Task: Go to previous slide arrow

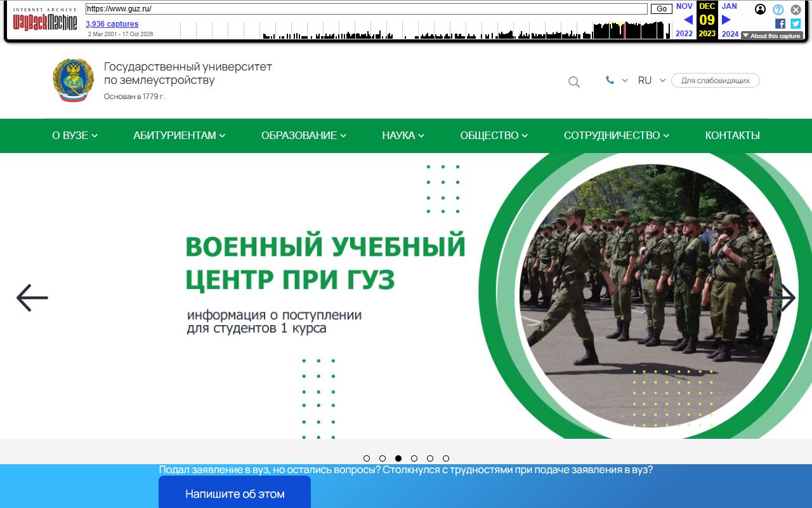Action: click(32, 297)
